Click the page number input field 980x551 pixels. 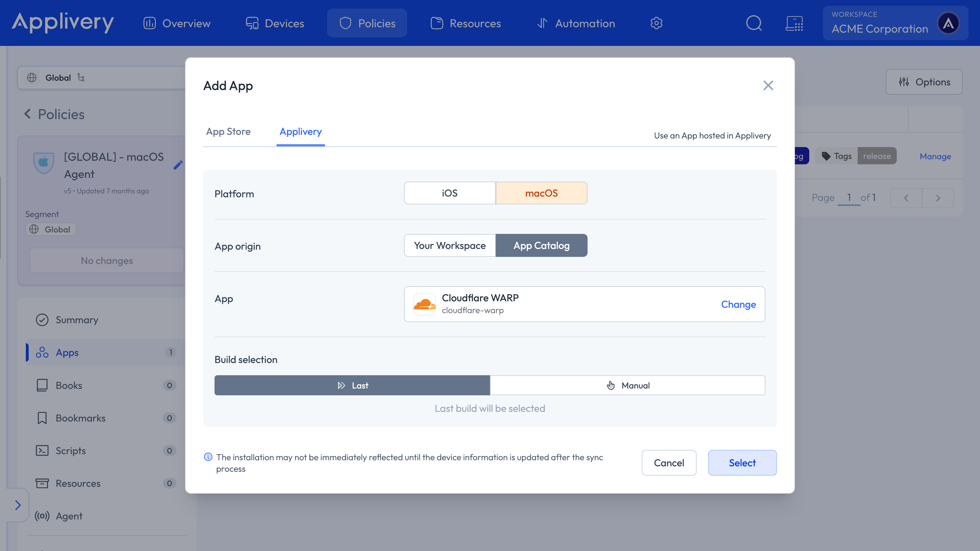pyautogui.click(x=849, y=198)
